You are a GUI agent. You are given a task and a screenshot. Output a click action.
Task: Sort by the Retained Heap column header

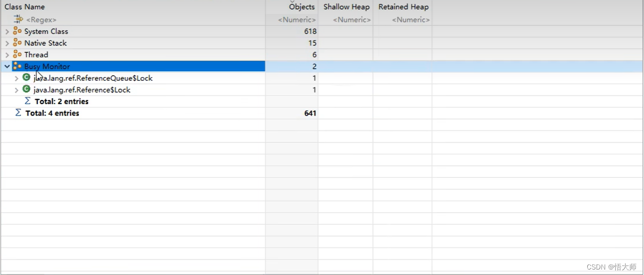[403, 7]
